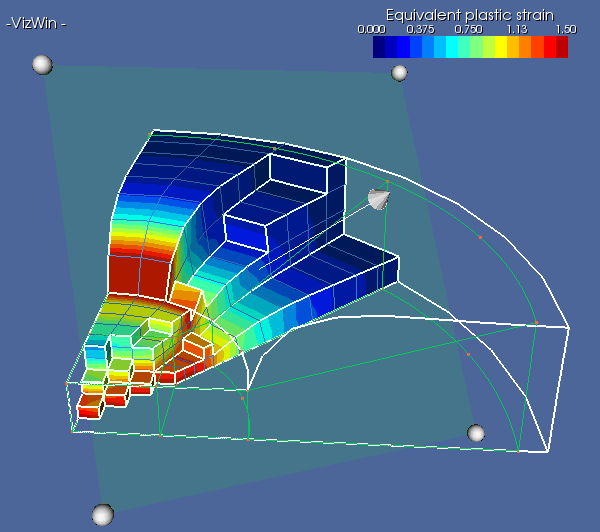The width and height of the screenshot is (600, 532).
Task: Click the 0.750 legend value label
Action: [468, 29]
